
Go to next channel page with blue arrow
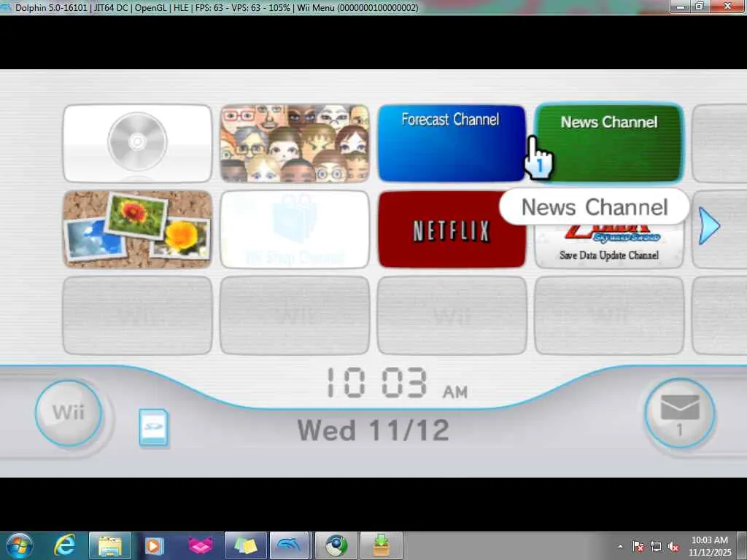click(709, 226)
